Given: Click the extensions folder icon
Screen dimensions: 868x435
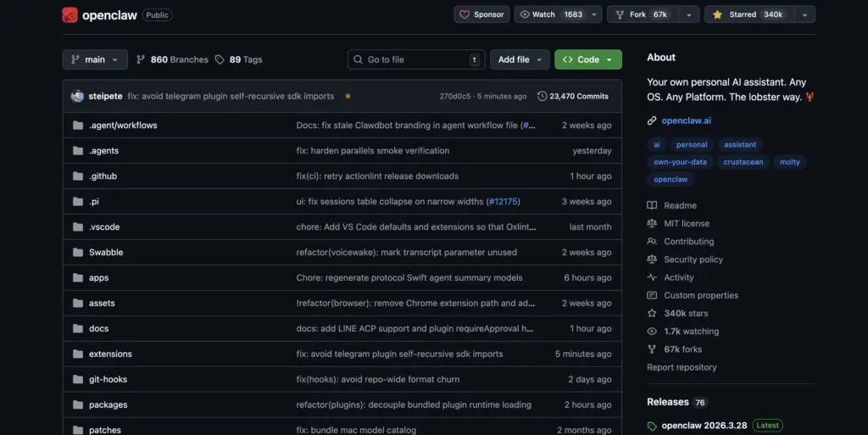Looking at the screenshot, I should 78,354.
